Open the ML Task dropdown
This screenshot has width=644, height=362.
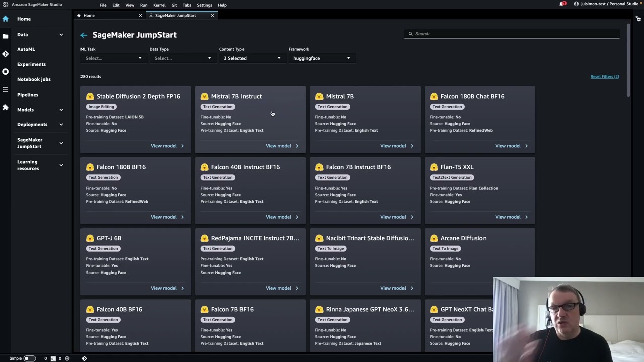(113, 58)
